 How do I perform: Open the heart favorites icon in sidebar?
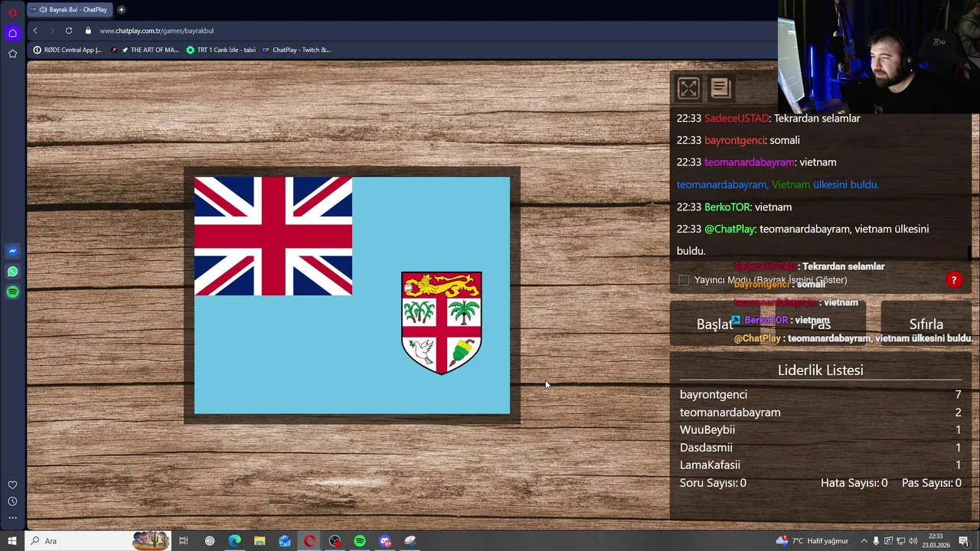pos(12,484)
